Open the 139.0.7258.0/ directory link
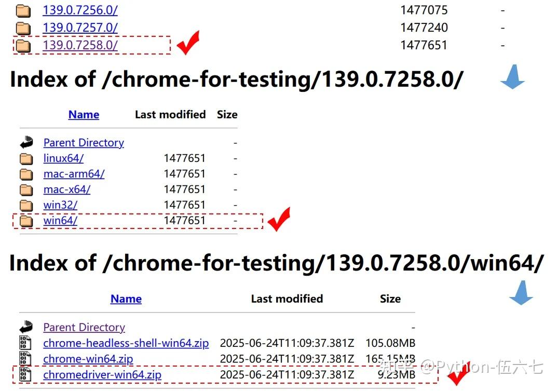The width and height of the screenshot is (558, 392). point(80,45)
